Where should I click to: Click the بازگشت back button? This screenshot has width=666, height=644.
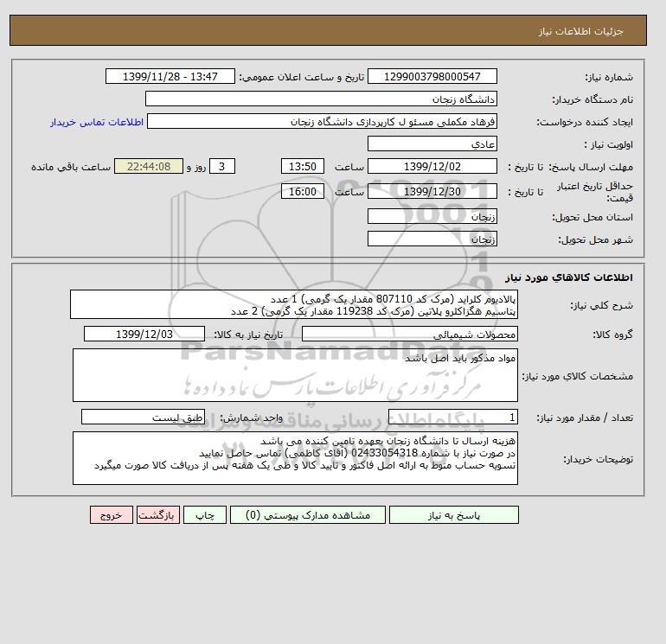(158, 515)
